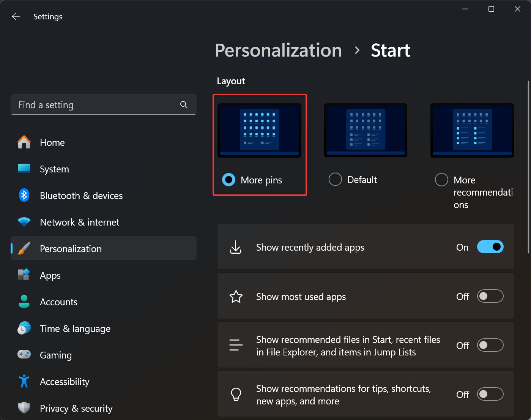The height and width of the screenshot is (420, 531).
Task: Go to Bluetooth & devices settings
Action: click(104, 196)
